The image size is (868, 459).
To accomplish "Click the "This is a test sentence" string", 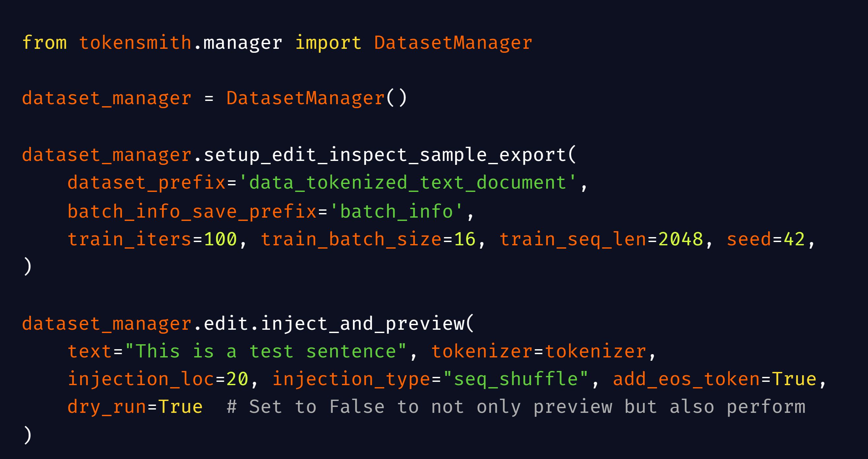I will coord(265,352).
